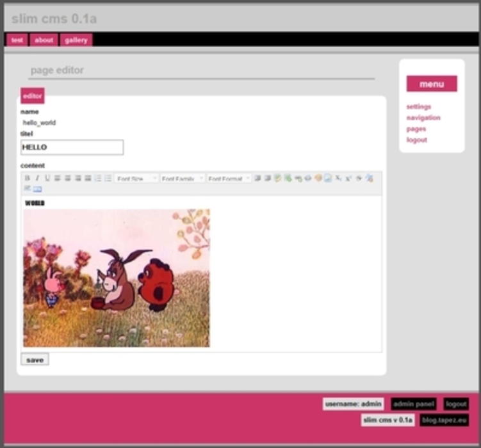
Task: Click logout in the side menu
Action: [417, 140]
